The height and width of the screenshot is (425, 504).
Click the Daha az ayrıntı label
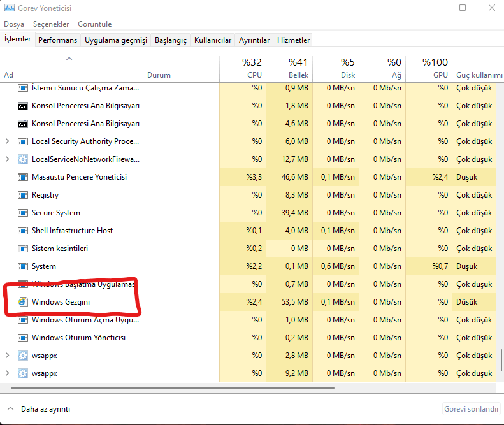tap(45, 409)
